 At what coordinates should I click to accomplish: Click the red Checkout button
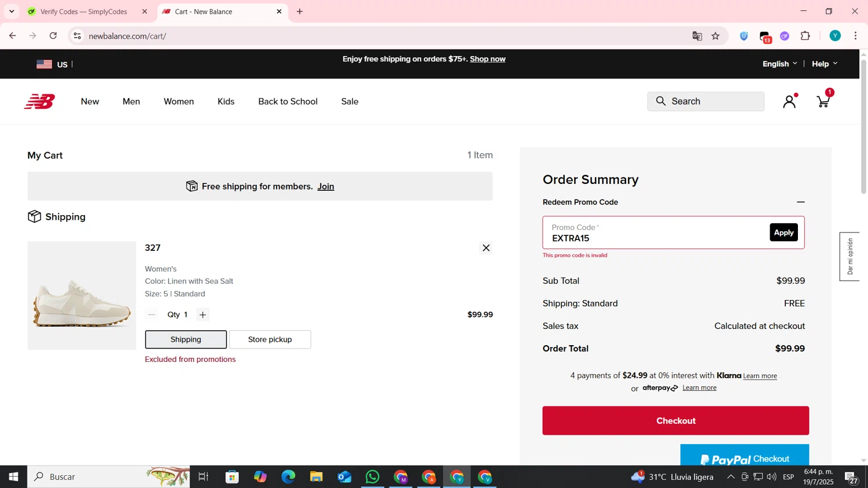tap(675, 420)
